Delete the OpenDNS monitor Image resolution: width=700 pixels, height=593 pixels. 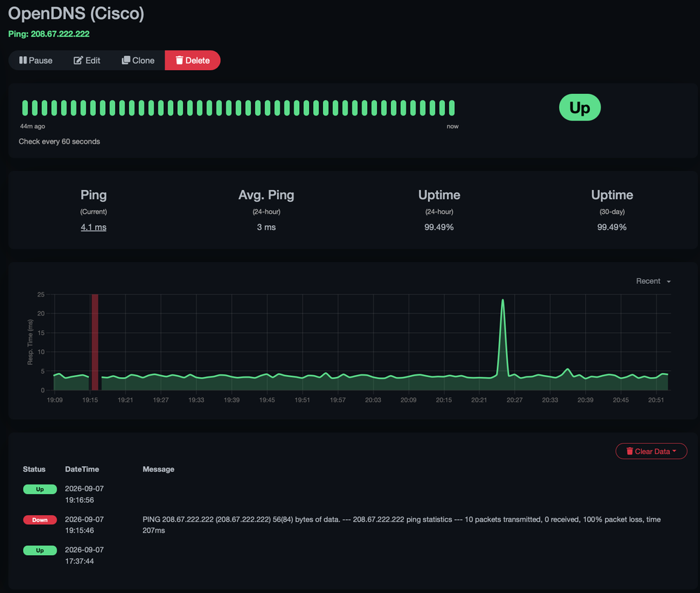[x=193, y=60]
